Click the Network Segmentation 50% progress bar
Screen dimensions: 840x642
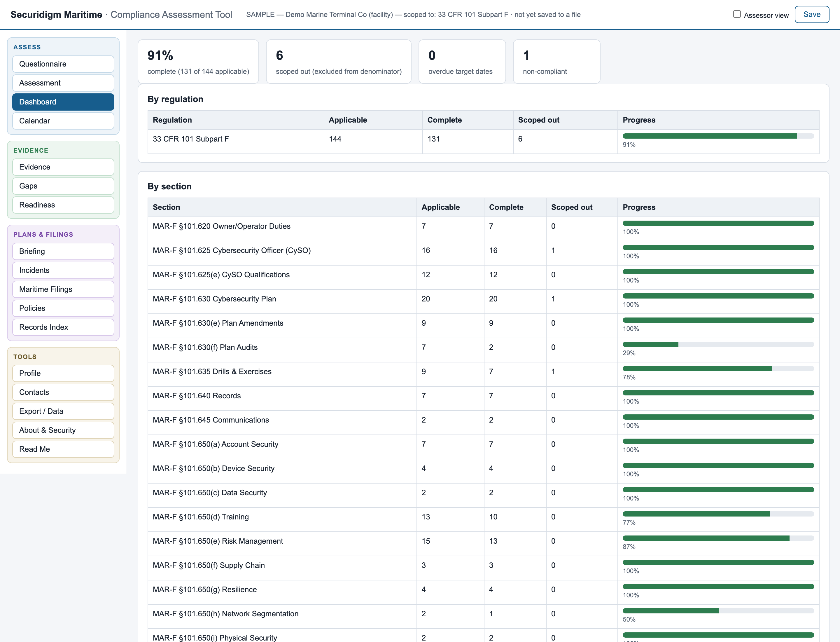point(718,611)
